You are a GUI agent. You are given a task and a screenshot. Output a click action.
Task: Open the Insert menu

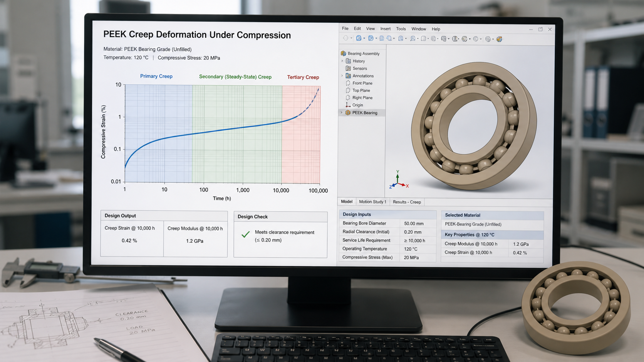tap(386, 29)
